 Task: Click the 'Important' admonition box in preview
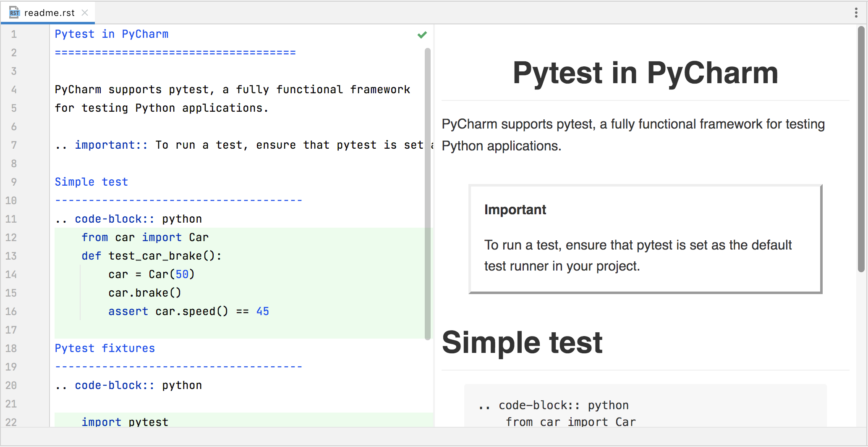(645, 239)
